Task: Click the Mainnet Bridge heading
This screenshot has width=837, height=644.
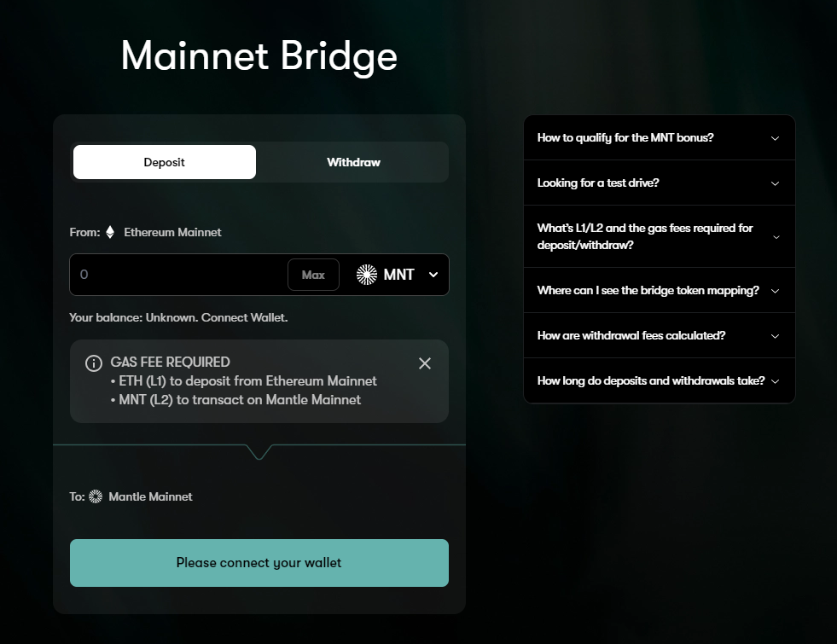Action: pos(259,56)
